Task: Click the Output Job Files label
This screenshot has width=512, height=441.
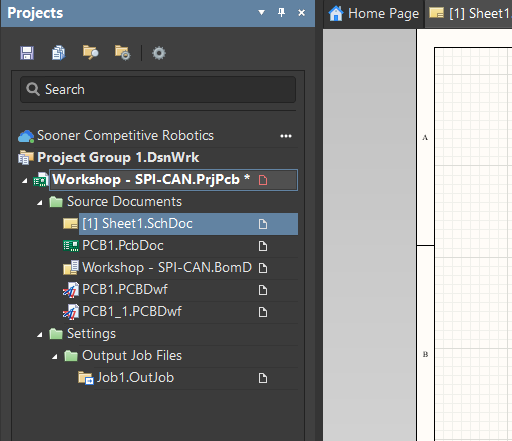Action: click(x=132, y=356)
